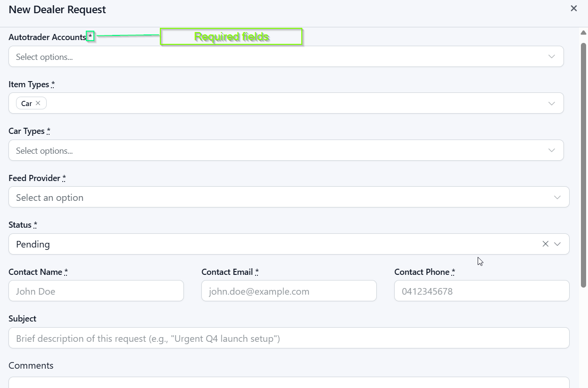Clear the Pending status selection
Viewport: 588px width, 388px height.
(545, 244)
